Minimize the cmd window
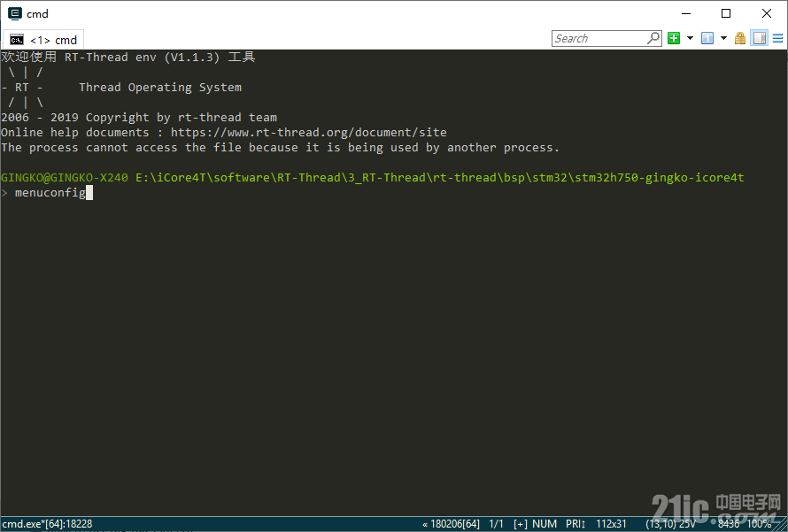788x532 pixels. point(686,13)
